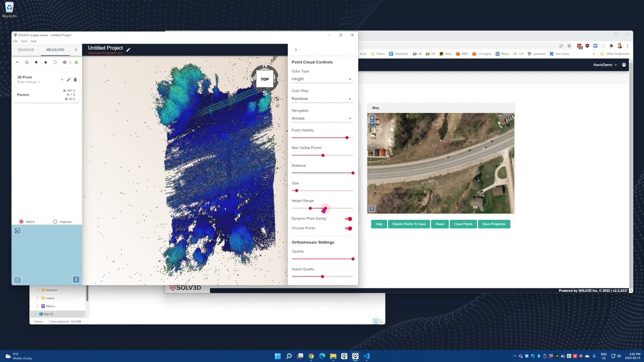644x362 pixels.
Task: Open Visual Studio Code from the taskbar
Action: click(366, 356)
